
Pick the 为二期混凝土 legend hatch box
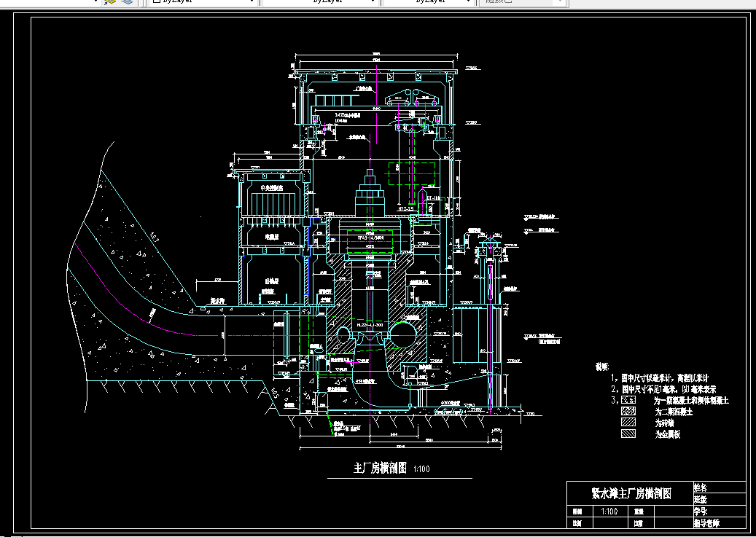click(x=628, y=411)
